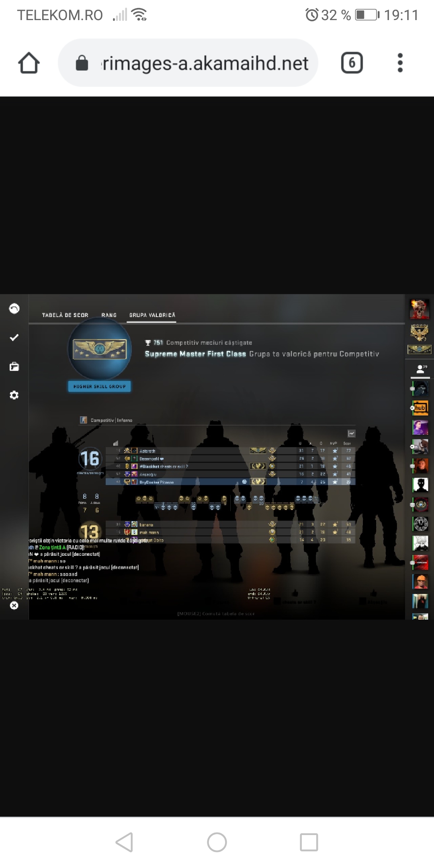Screen dimensions: 434x868
Task: Open the inventory briefcase sidebar icon
Action: tap(14, 366)
